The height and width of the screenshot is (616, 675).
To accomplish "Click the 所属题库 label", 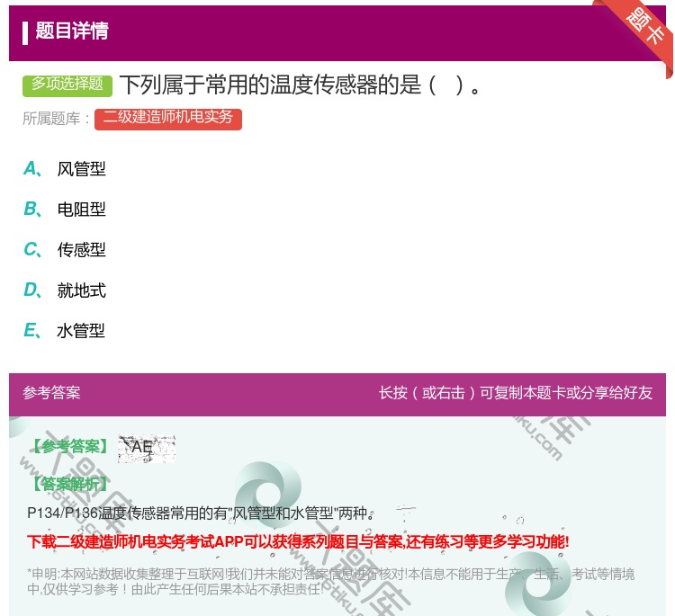I will [56, 119].
